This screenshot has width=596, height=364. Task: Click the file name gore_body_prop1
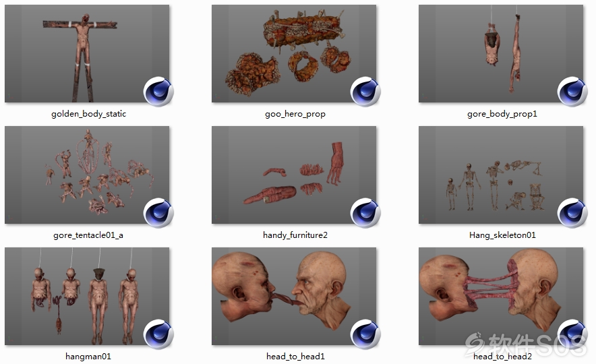click(502, 114)
